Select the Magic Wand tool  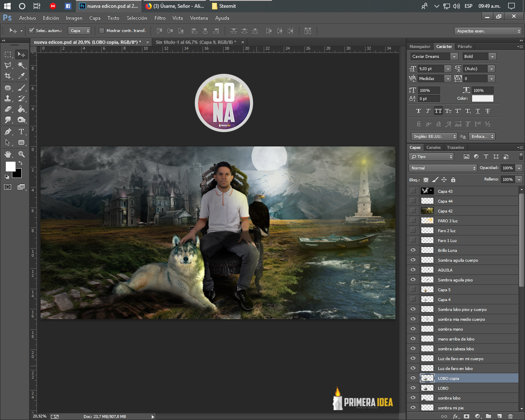pos(21,65)
